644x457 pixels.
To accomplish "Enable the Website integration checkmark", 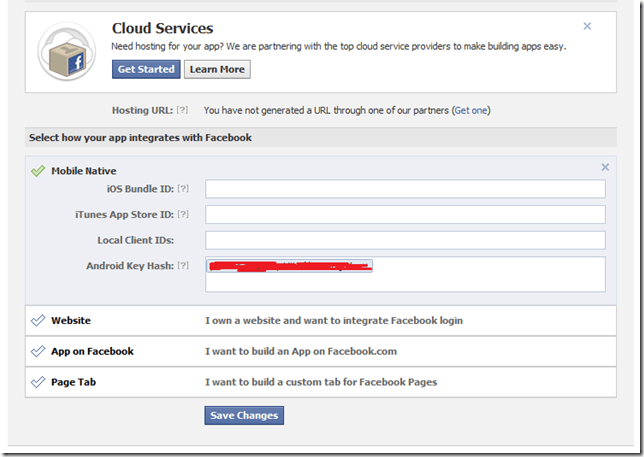I will 38,321.
